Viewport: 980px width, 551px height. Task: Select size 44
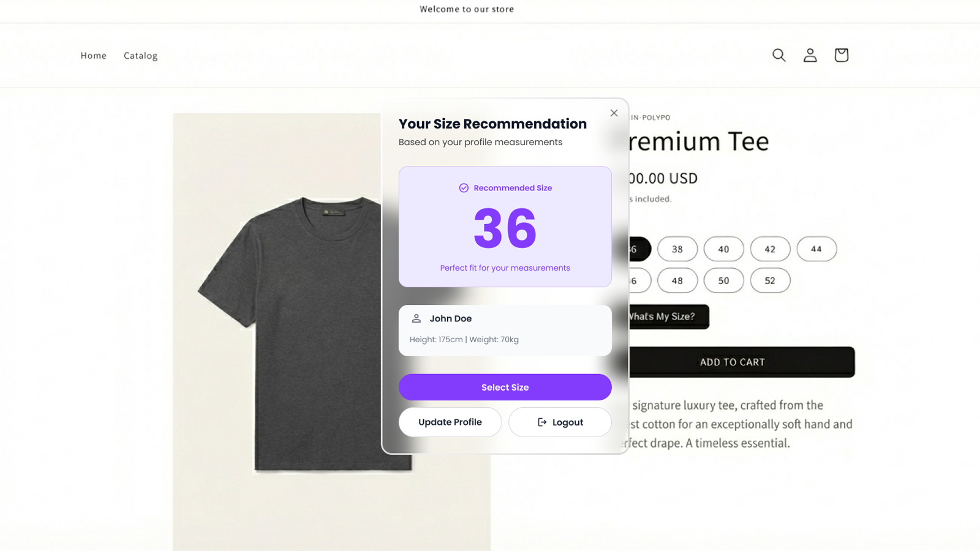pyautogui.click(x=816, y=249)
